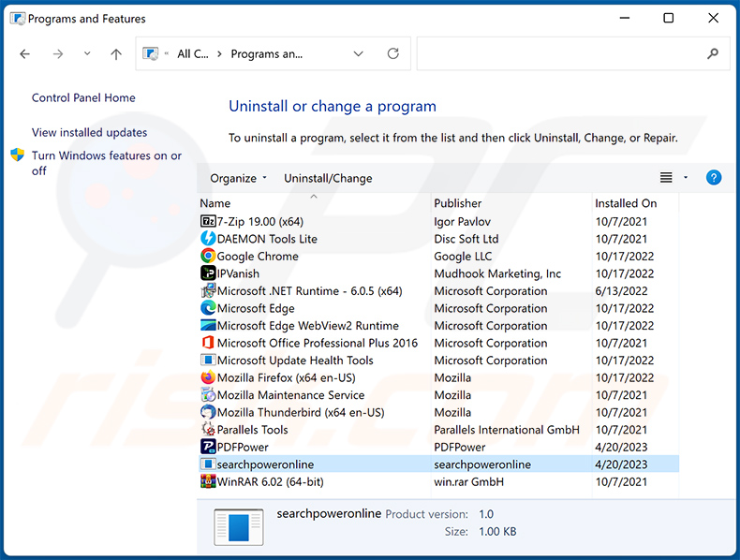Click All C... breadcrumb segment
Viewport: 740px width, 560px height.
(x=193, y=54)
